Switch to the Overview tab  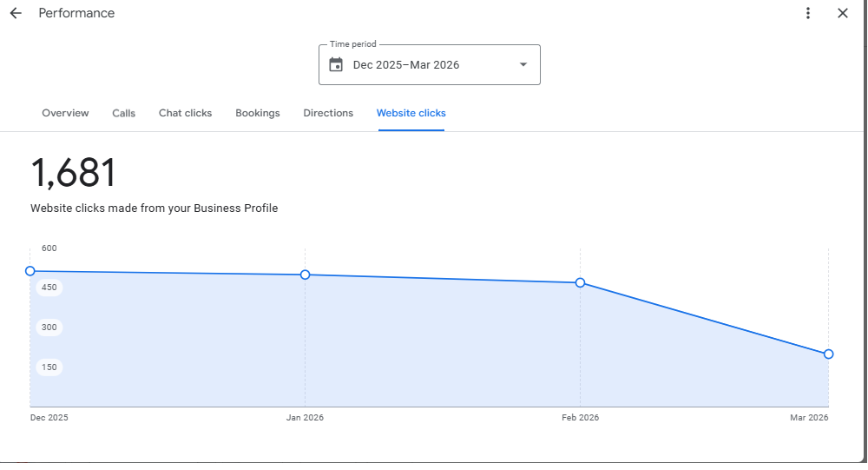(x=65, y=113)
